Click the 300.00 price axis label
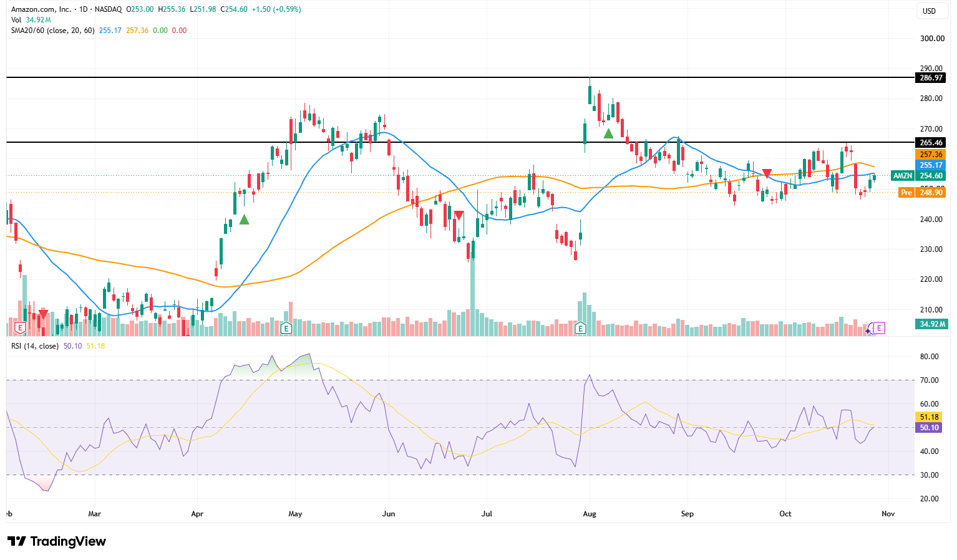Viewport: 957px width, 560px height. click(933, 39)
